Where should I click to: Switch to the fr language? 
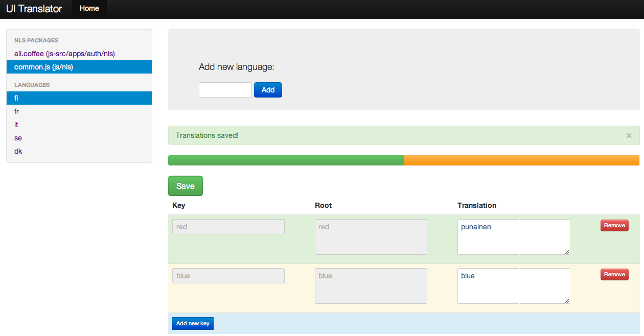(x=16, y=111)
